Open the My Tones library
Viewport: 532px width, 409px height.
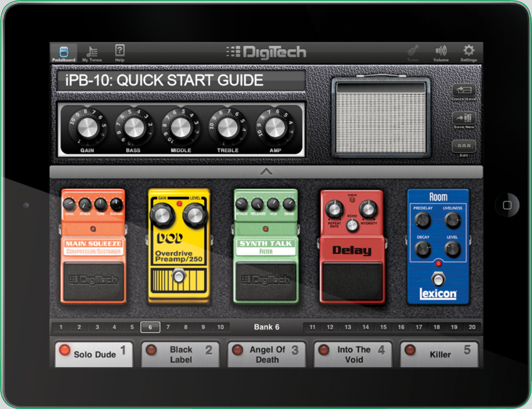92,52
